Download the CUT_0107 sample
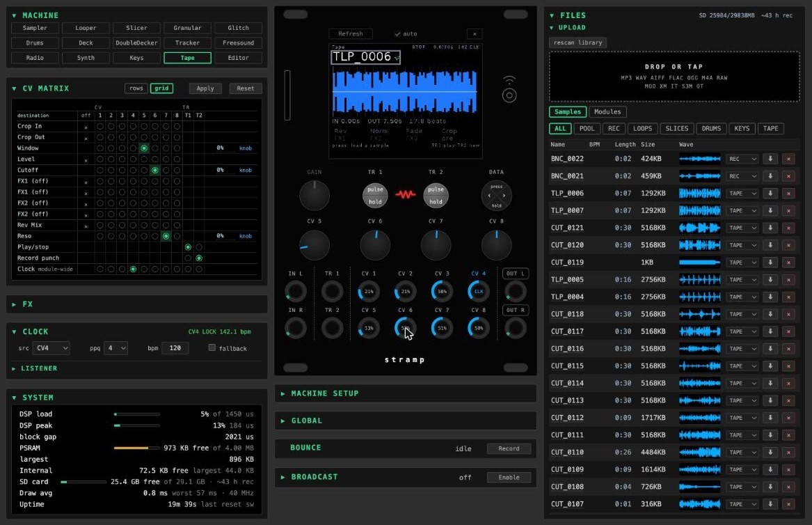This screenshot has height=525, width=812. pos(770,504)
